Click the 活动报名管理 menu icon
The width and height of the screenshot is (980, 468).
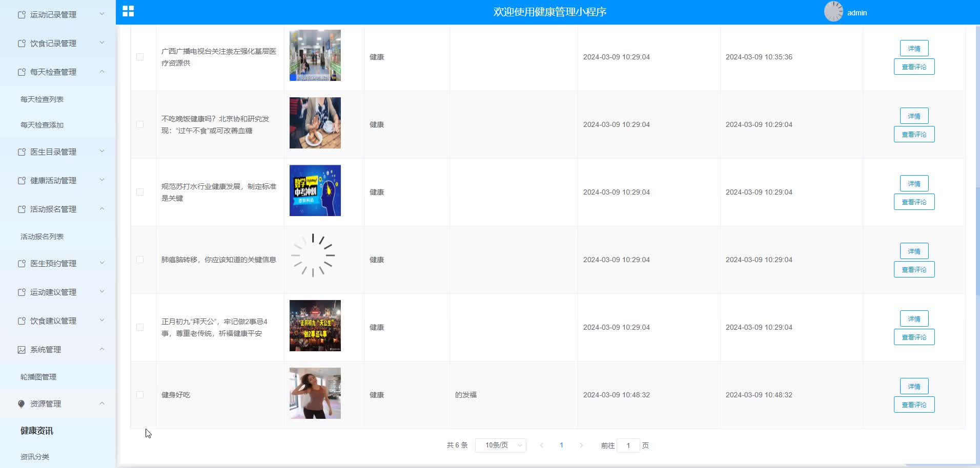click(x=22, y=209)
